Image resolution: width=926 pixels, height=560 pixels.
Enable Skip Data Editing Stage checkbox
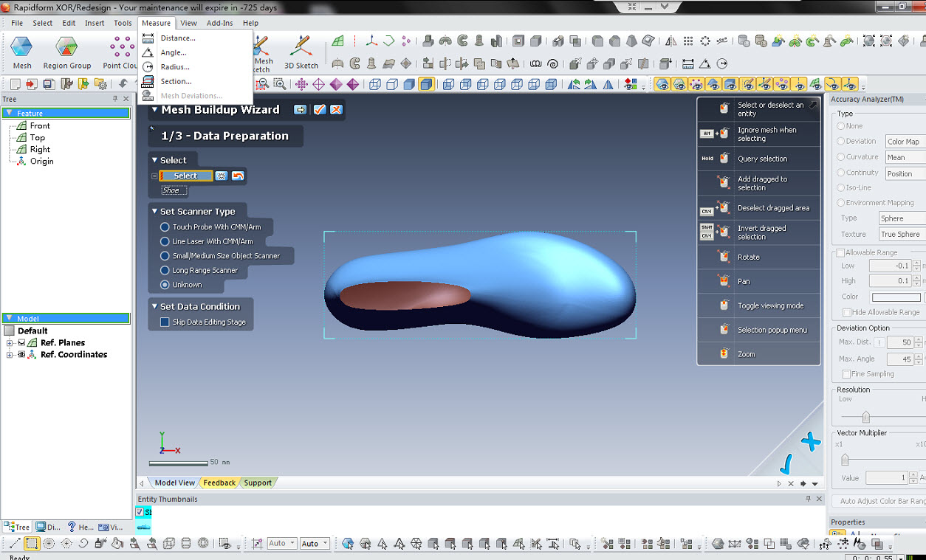[165, 322]
